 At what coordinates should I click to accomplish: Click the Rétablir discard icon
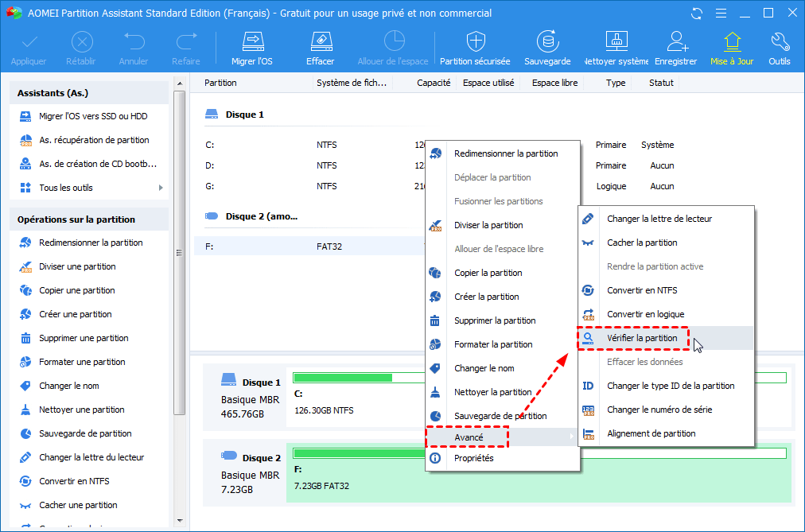(x=82, y=42)
